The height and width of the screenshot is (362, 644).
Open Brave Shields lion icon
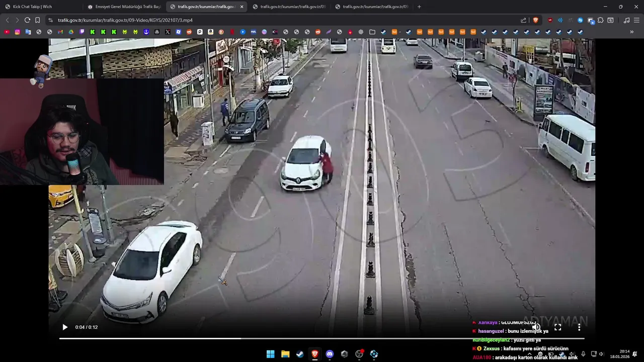pyautogui.click(x=535, y=20)
